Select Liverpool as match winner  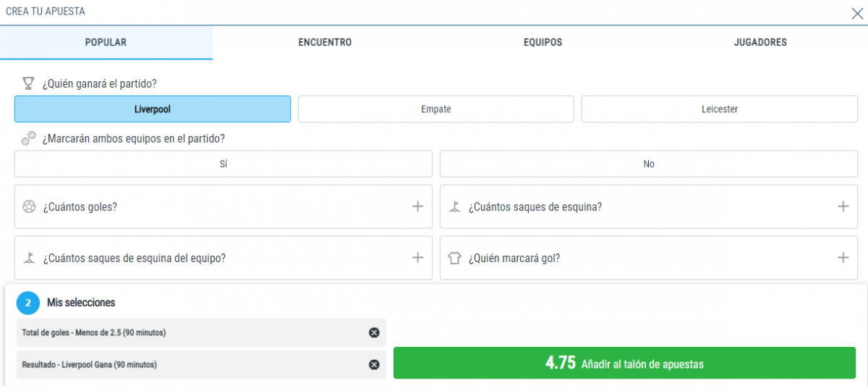tap(153, 109)
